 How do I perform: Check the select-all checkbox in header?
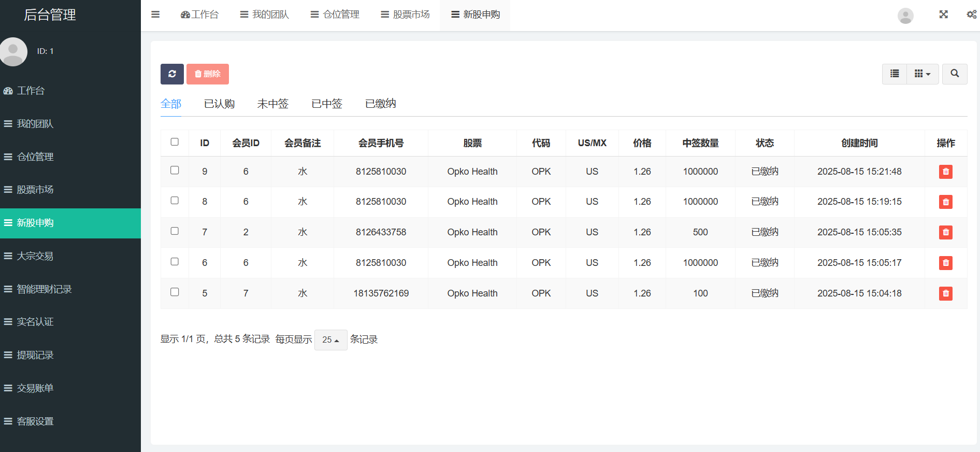tap(175, 142)
